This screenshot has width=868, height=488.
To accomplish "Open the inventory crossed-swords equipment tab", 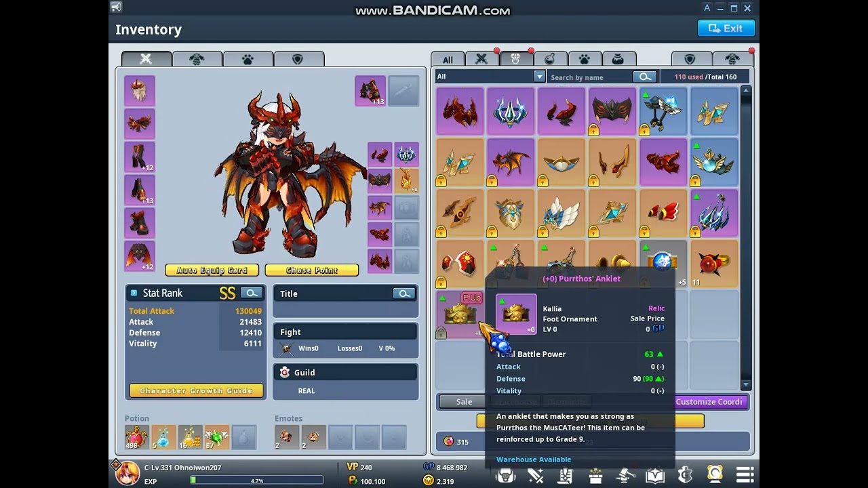I will 481,60.
